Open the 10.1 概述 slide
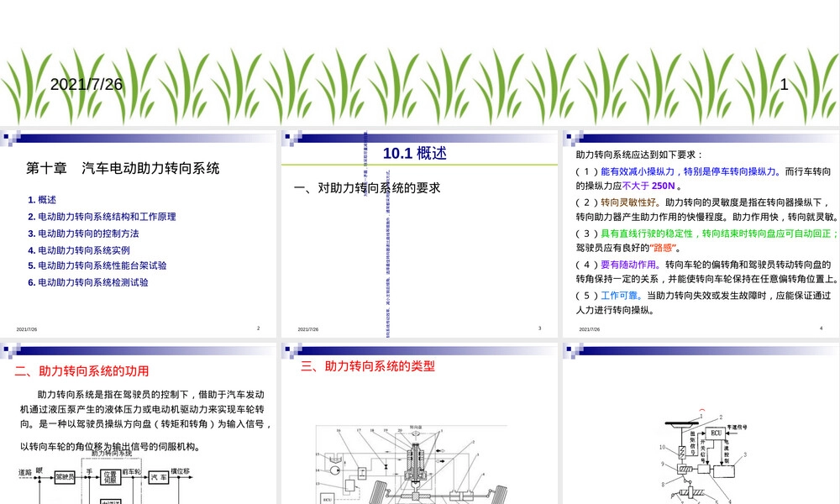Screen dimensions: 840x504 [x=419, y=234]
